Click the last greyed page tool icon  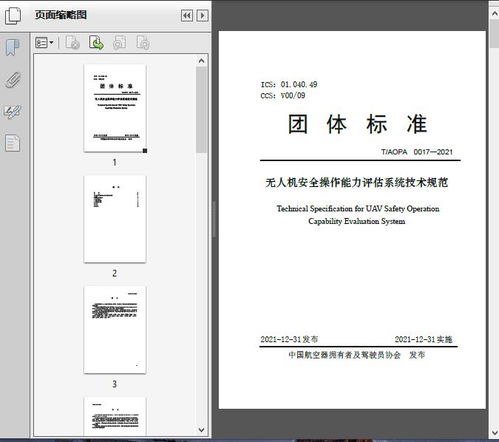[143, 43]
